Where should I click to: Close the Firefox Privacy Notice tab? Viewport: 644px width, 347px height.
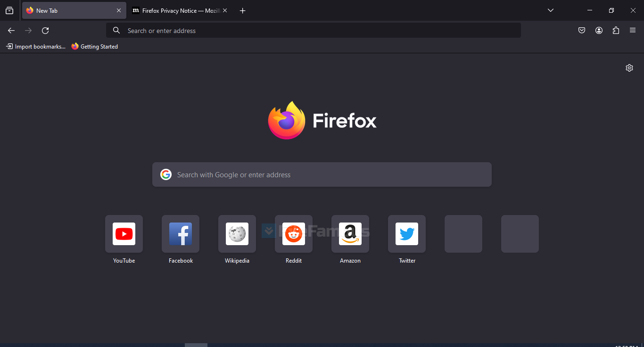[225, 10]
